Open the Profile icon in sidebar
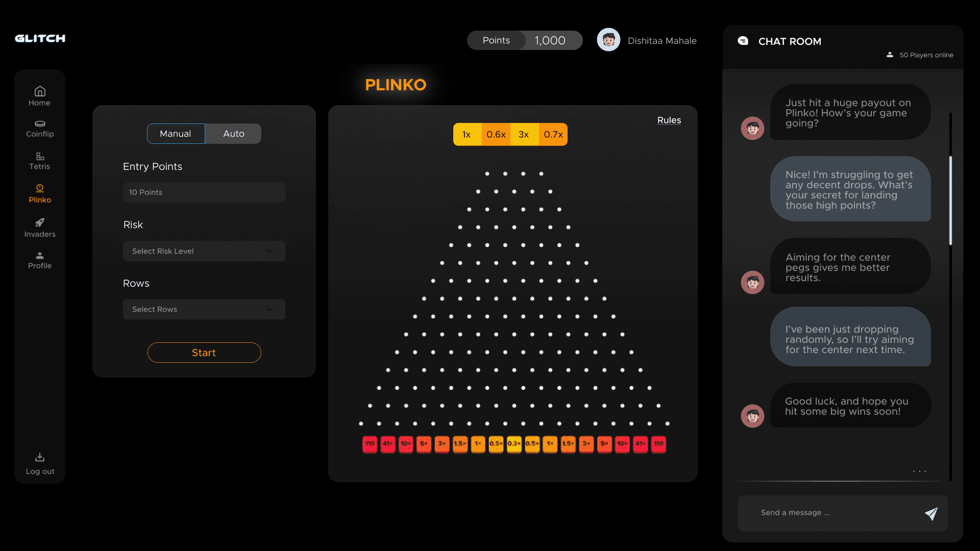This screenshot has width=980, height=551. coord(40,256)
